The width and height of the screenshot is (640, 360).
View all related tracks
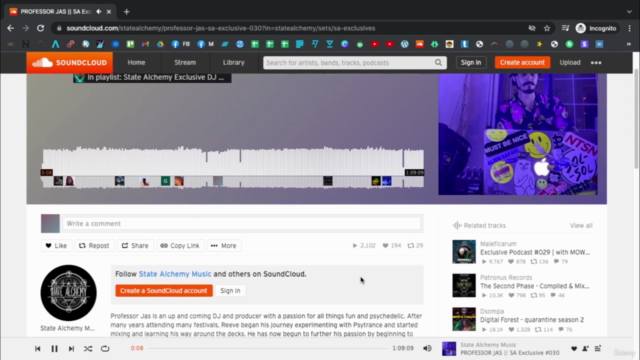pyautogui.click(x=581, y=225)
